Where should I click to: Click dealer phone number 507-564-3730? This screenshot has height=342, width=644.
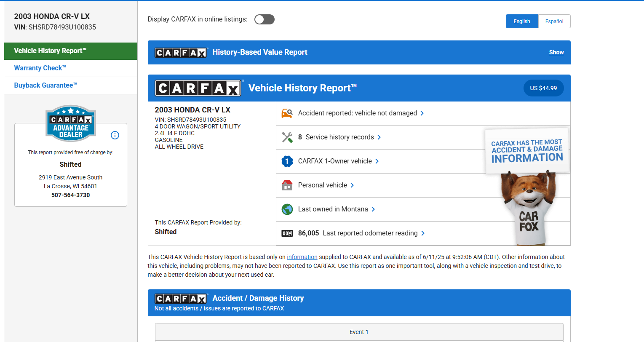click(x=71, y=195)
